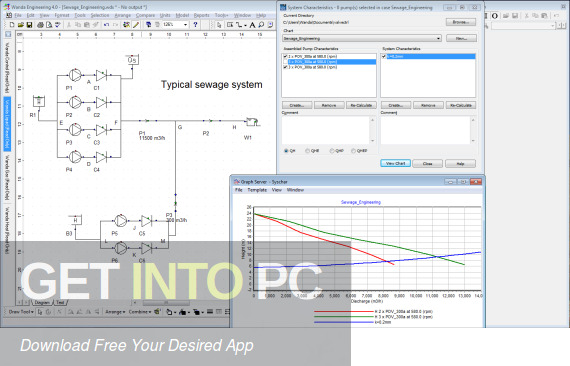Open the zoom percentage dropdown
The image size is (570, 366).
[185, 25]
